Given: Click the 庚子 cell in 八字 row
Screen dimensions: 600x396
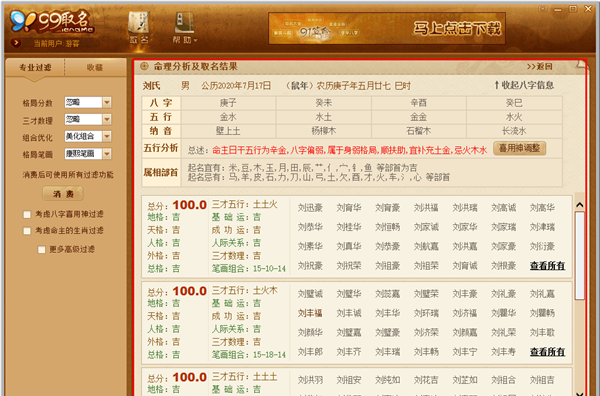Looking at the screenshot, I should (x=228, y=103).
